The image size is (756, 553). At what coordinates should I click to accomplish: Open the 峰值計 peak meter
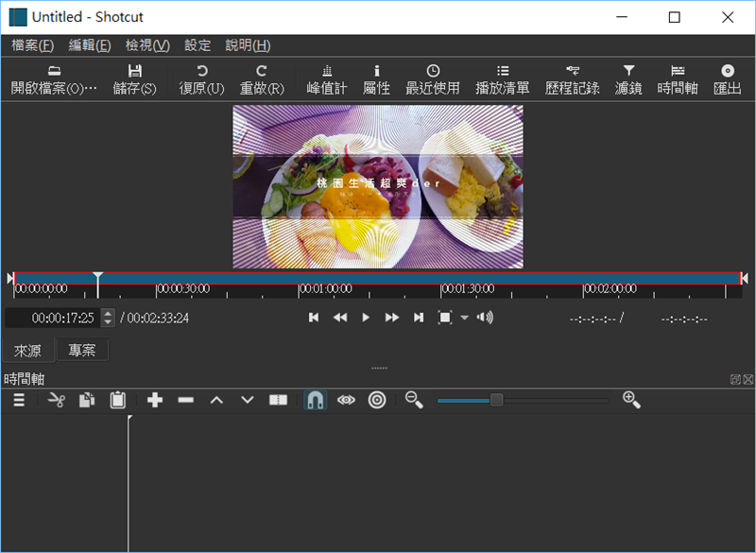[327, 79]
